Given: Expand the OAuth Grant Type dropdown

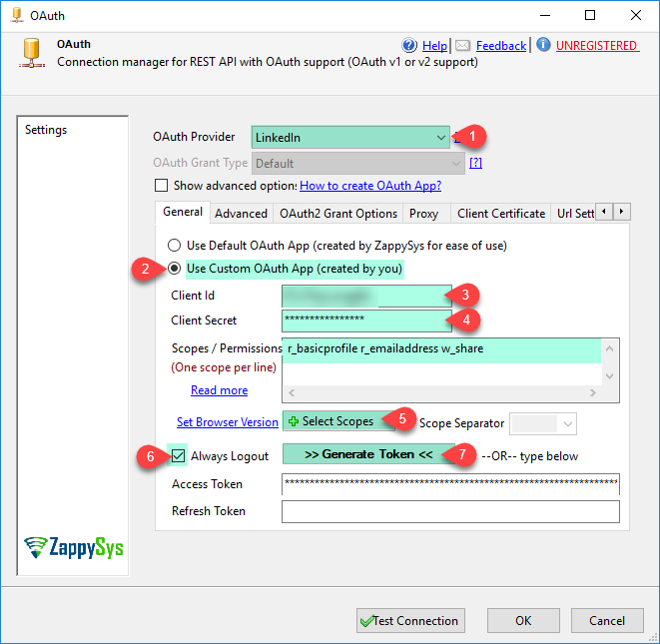Looking at the screenshot, I should [456, 164].
